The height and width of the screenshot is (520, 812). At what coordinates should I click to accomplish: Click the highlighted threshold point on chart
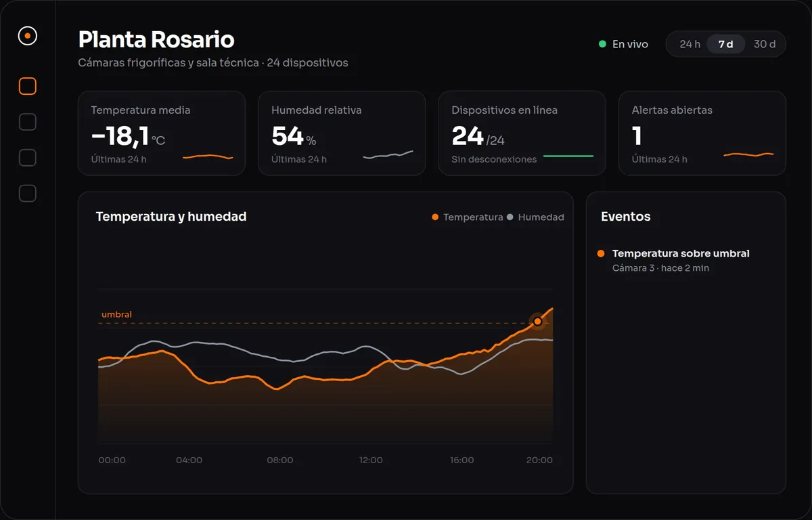coord(538,321)
